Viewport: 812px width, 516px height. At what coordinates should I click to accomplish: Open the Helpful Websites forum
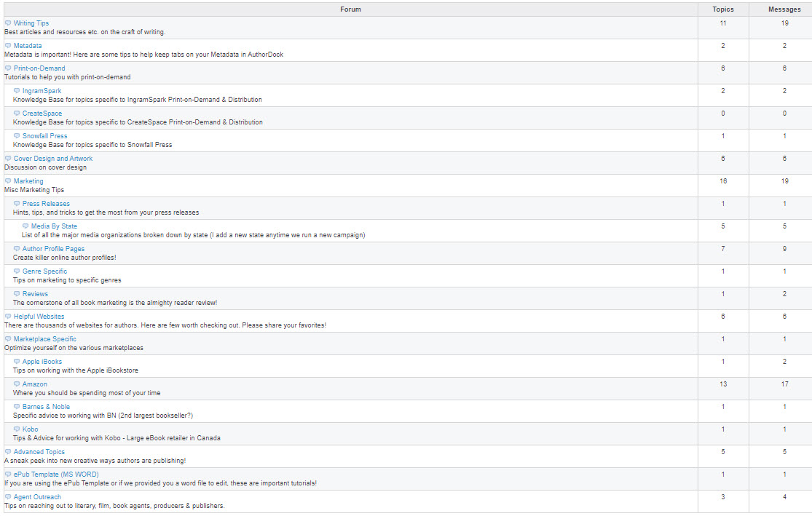pos(39,317)
